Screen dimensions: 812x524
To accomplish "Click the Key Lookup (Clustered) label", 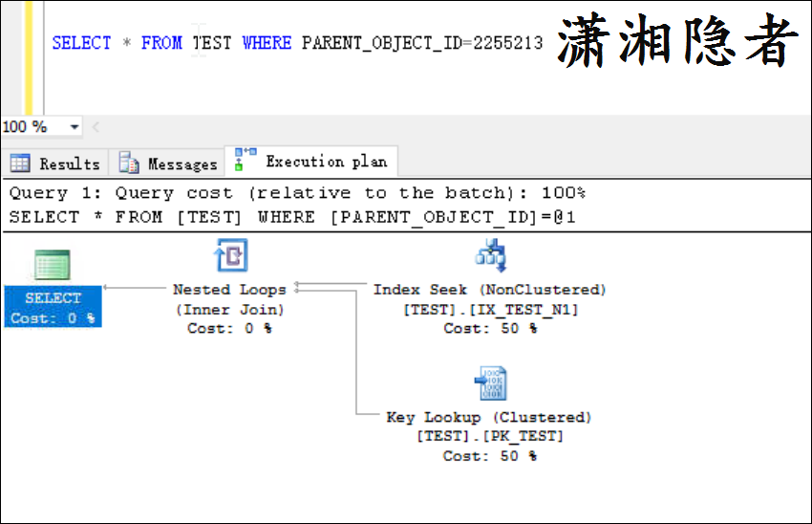I will coord(489,417).
